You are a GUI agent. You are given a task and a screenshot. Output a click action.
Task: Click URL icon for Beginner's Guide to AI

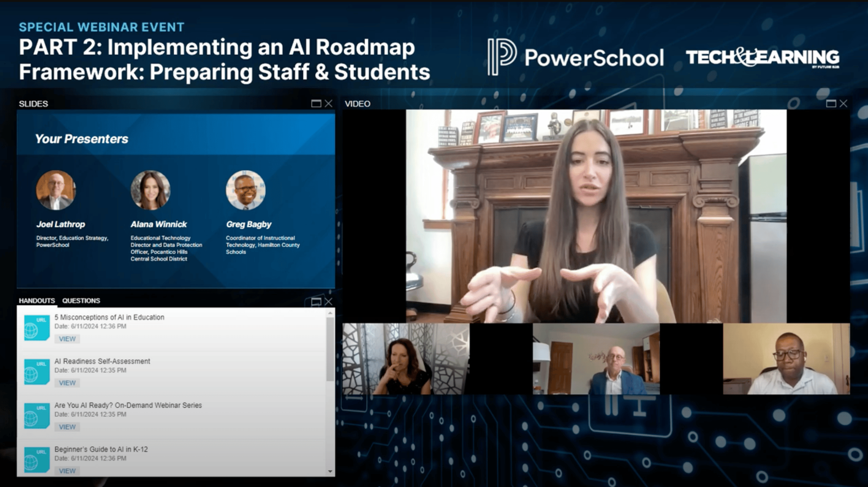[37, 460]
